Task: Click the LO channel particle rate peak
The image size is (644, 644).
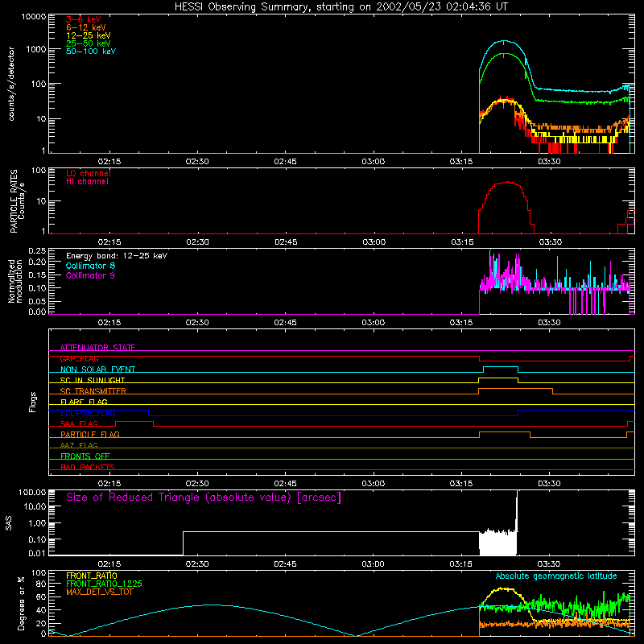Action: click(x=508, y=182)
